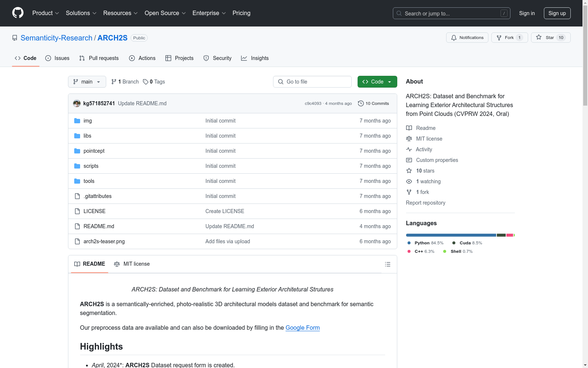Click the Search or jump to field
The height and width of the screenshot is (368, 588).
point(452,13)
